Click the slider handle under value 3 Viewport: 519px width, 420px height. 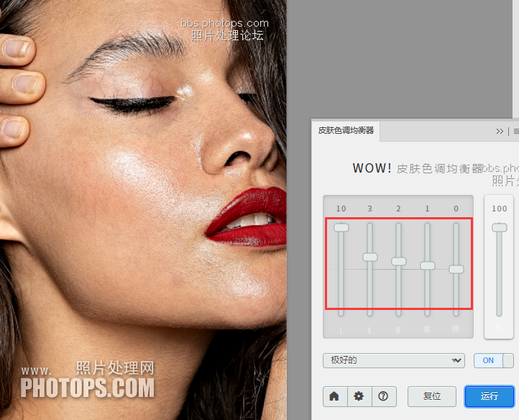coord(370,257)
